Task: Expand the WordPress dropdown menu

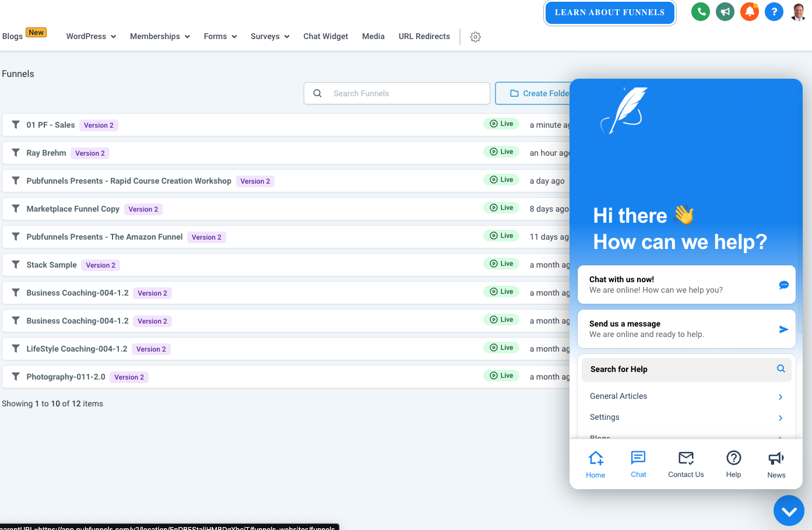Action: tap(91, 36)
